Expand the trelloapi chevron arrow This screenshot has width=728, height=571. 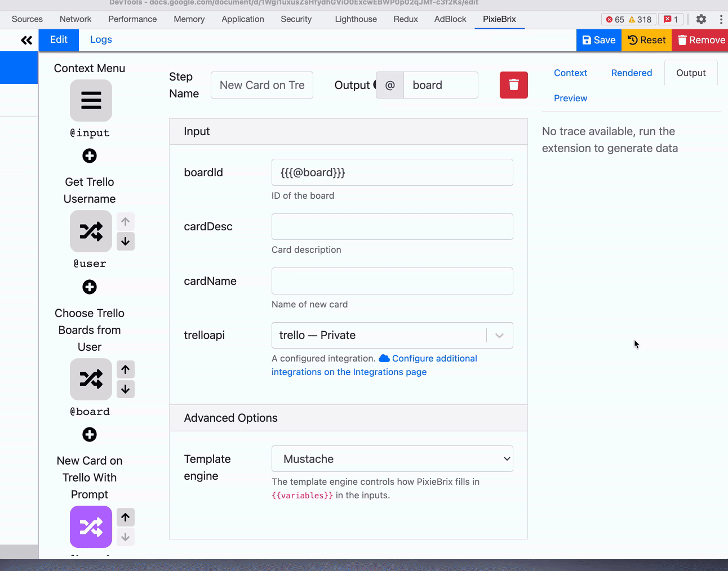499,335
